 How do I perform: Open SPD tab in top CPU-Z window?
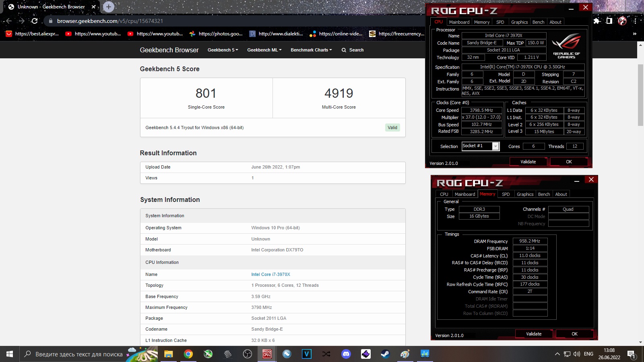(x=500, y=22)
